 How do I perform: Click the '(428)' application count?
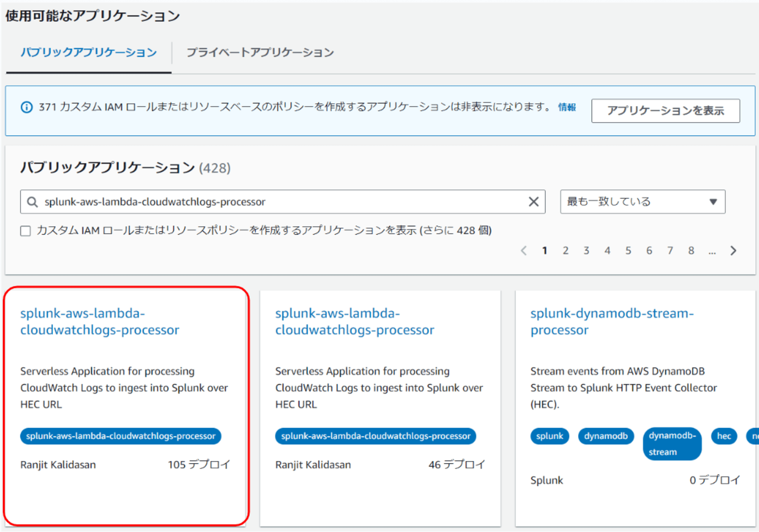[x=215, y=168]
